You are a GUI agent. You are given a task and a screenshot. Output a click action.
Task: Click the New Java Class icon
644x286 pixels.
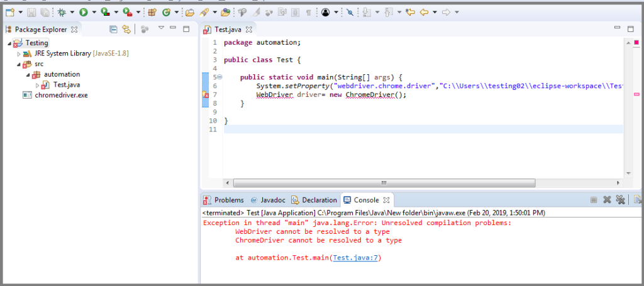click(167, 12)
